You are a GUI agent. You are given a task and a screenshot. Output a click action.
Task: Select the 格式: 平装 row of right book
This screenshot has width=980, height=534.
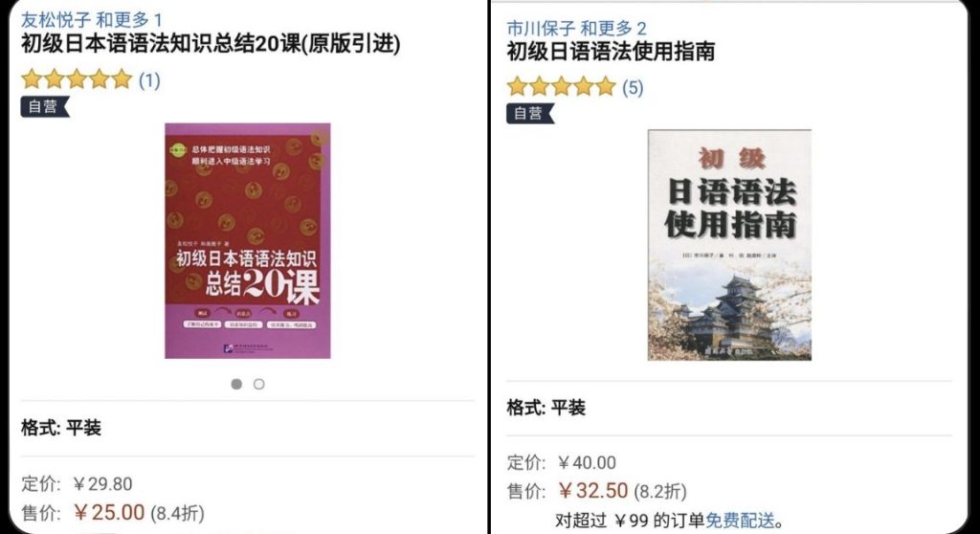coord(729,409)
